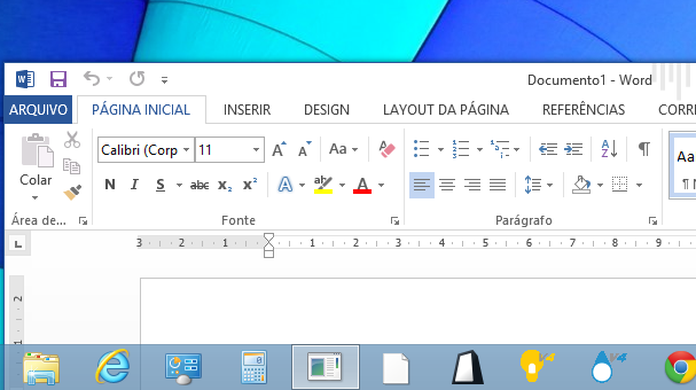Apply text effects with the outlined A

(285, 185)
